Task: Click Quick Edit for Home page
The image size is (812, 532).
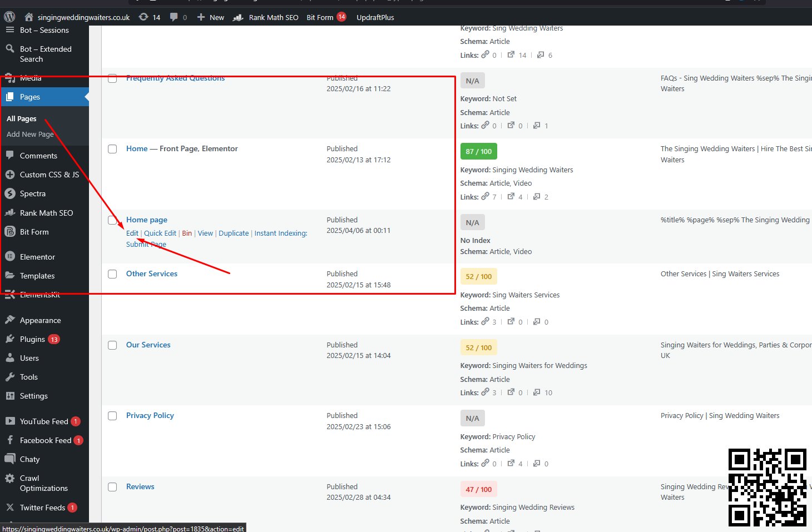Action: (x=160, y=233)
